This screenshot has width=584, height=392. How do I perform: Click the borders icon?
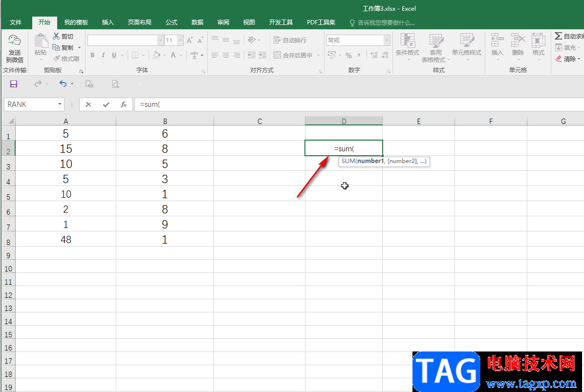pos(135,55)
